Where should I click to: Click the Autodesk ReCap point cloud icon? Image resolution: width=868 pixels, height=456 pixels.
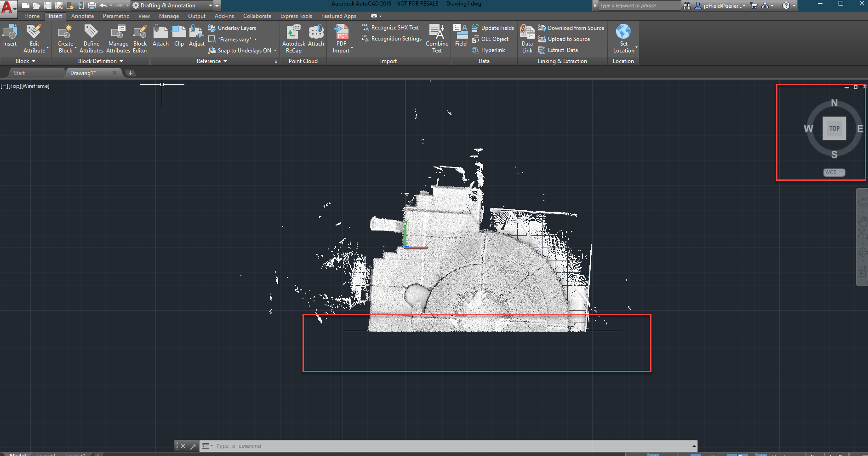point(293,32)
